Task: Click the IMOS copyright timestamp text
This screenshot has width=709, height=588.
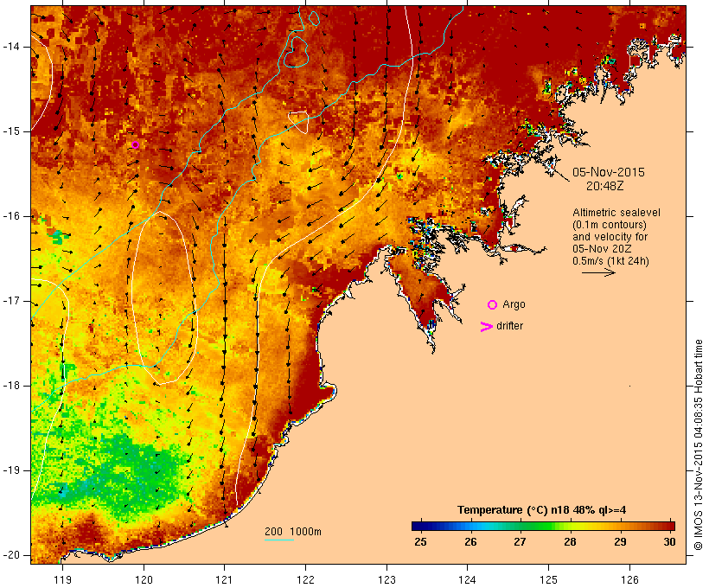Action: click(x=699, y=445)
